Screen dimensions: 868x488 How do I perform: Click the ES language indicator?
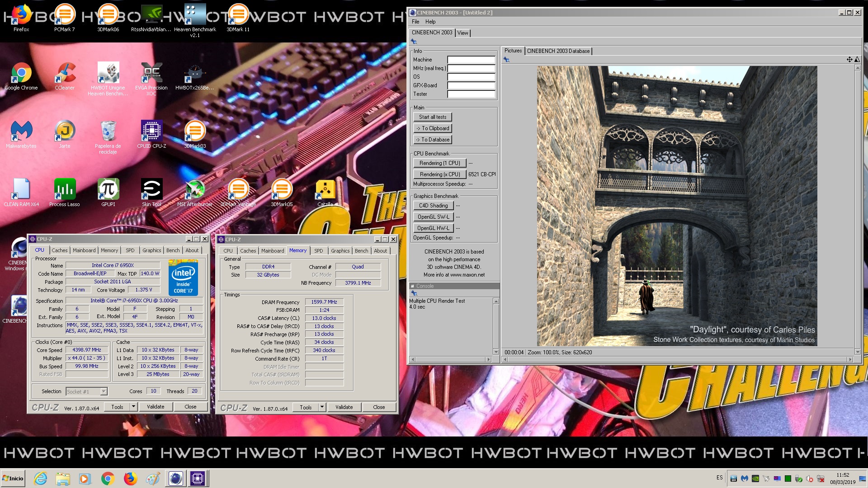[719, 478]
